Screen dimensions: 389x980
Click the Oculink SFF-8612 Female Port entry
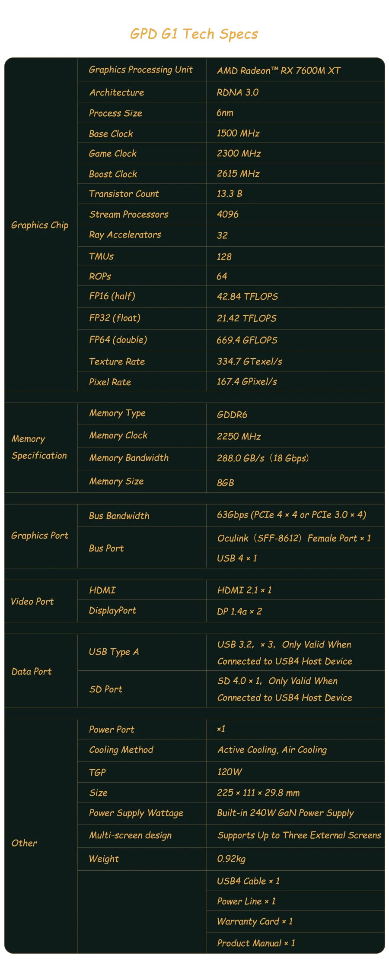point(294,538)
